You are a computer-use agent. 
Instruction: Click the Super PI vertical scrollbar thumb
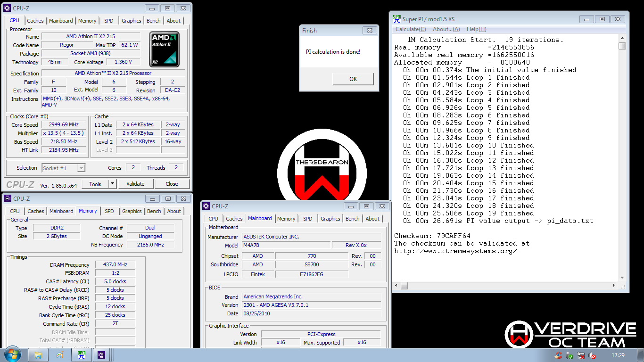pyautogui.click(x=622, y=46)
